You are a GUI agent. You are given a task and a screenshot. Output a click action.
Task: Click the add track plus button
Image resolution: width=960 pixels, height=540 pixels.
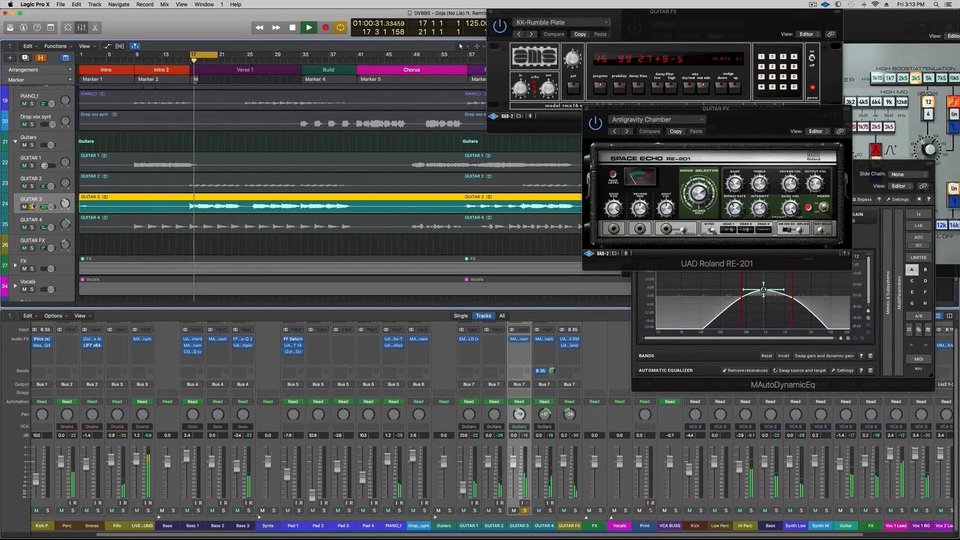pos(10,58)
